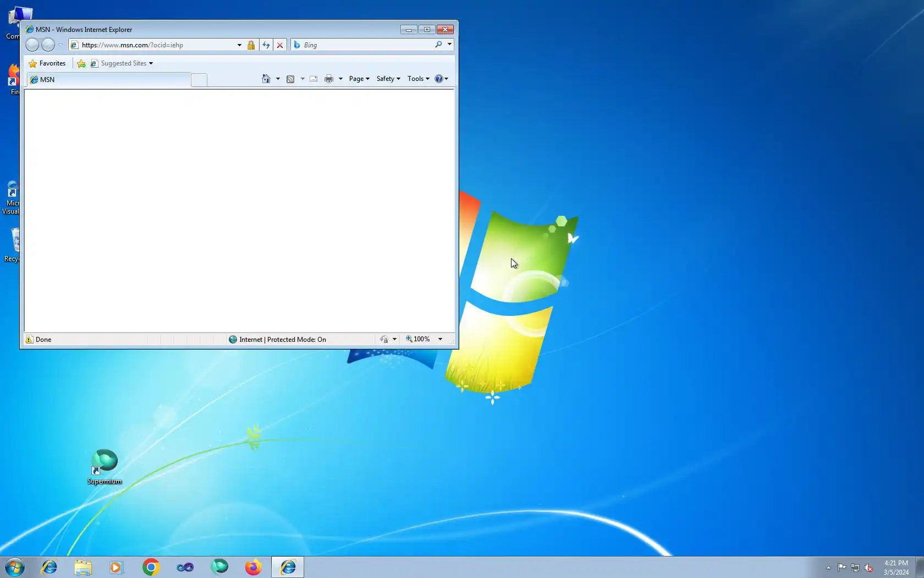The width and height of the screenshot is (924, 578).
Task: Click the Internet Protected Mode status text
Action: 283,340
